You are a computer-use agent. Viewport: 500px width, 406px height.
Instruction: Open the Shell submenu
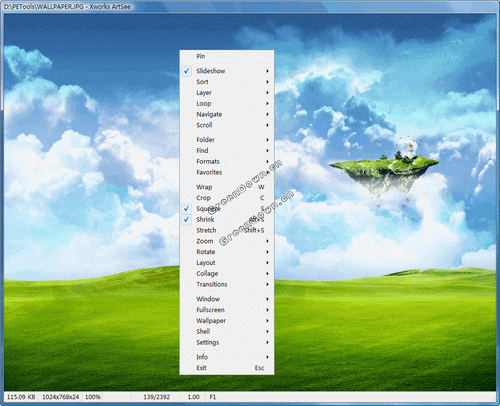227,331
